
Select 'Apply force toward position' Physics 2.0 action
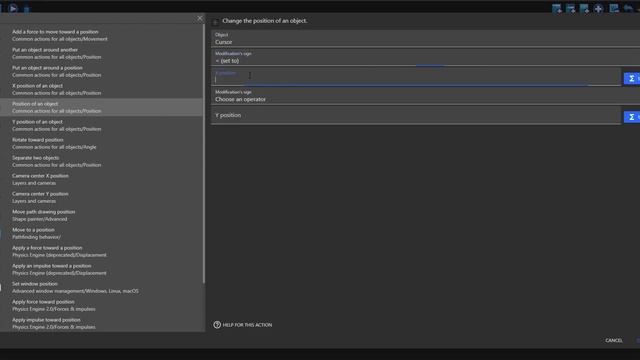pyautogui.click(x=101, y=305)
